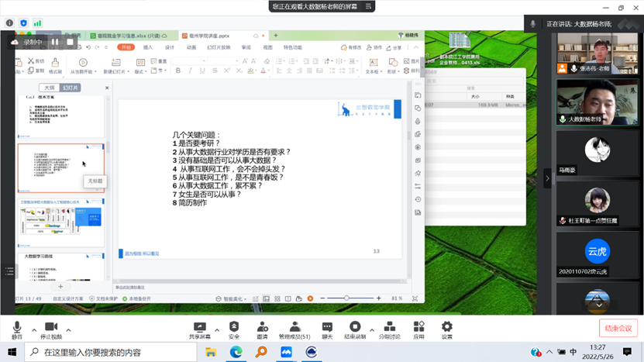Click the red end meeting button

(x=618, y=328)
